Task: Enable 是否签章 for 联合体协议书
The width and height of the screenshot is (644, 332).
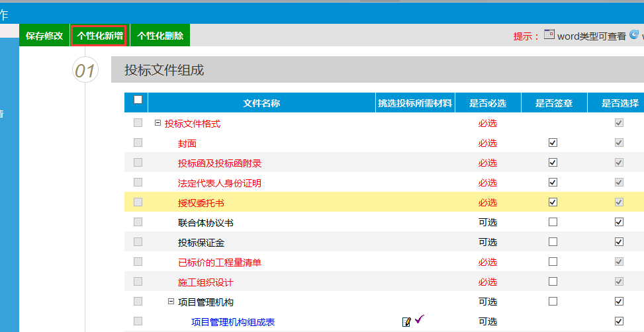Action: pos(553,222)
